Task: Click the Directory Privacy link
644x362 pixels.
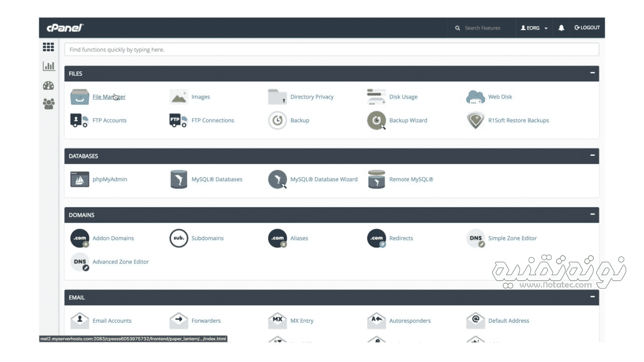Action: (312, 97)
